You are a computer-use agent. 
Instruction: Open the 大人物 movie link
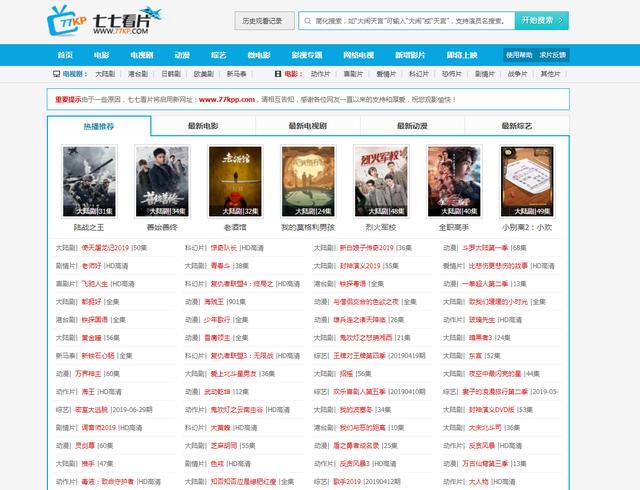(479, 481)
